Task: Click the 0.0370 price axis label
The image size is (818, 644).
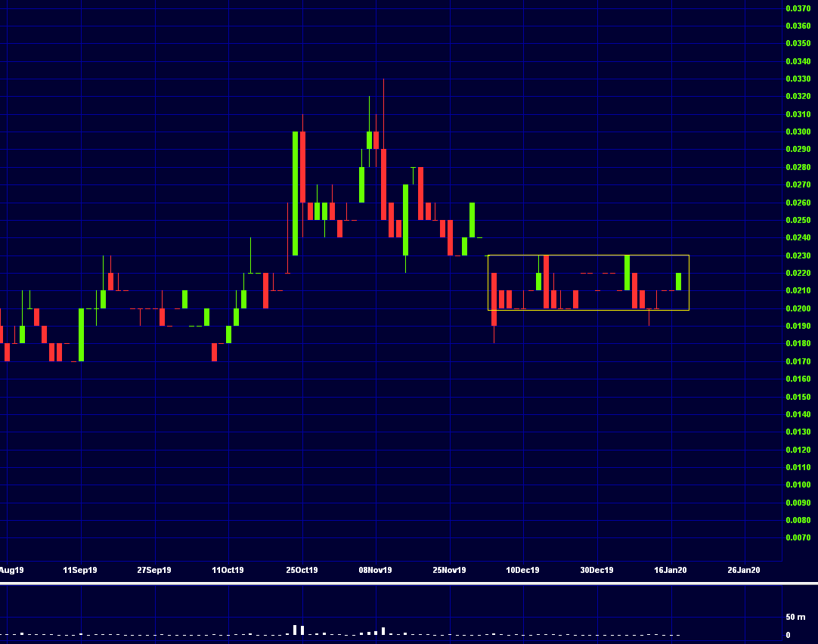Action: tap(798, 8)
